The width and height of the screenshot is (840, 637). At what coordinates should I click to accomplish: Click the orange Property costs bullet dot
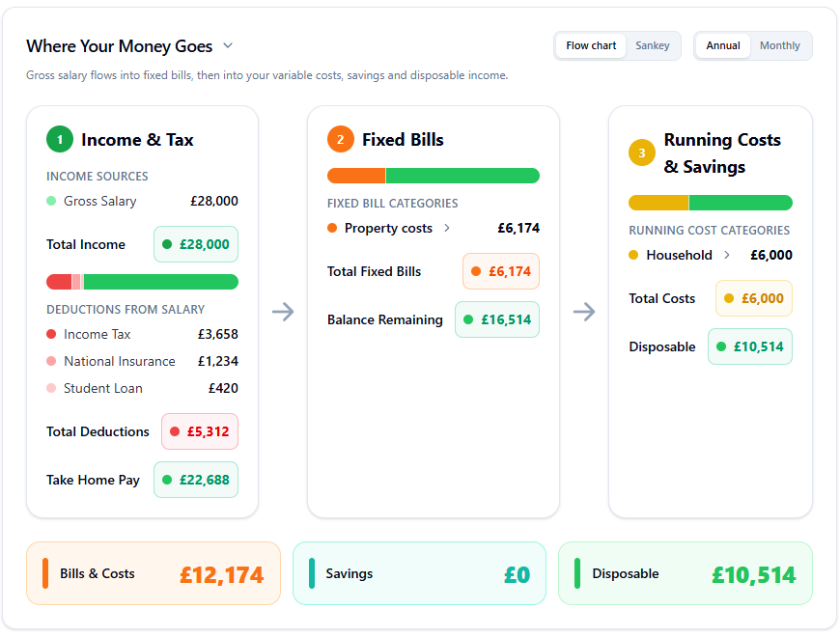click(x=332, y=228)
